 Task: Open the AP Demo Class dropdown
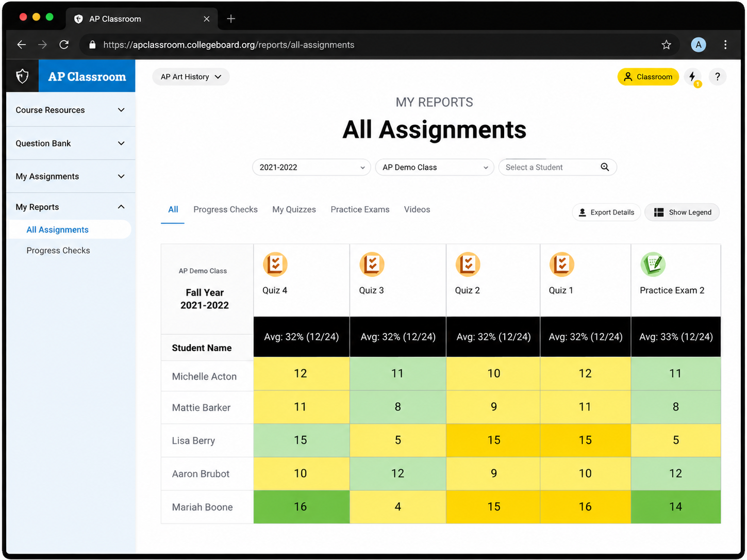435,167
